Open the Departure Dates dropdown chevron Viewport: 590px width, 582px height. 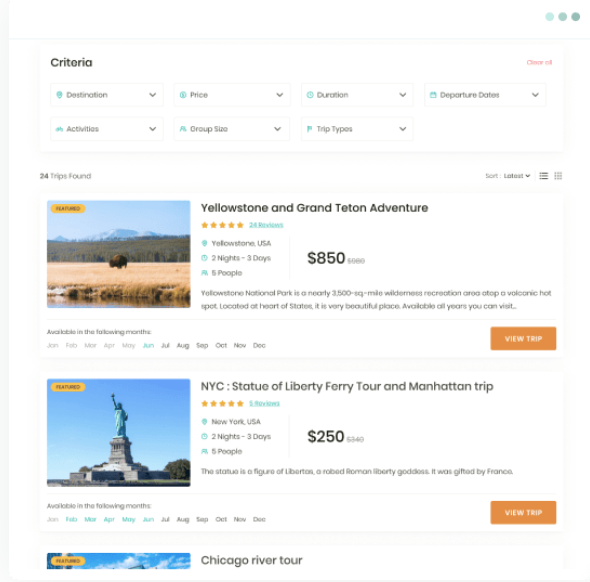(535, 95)
